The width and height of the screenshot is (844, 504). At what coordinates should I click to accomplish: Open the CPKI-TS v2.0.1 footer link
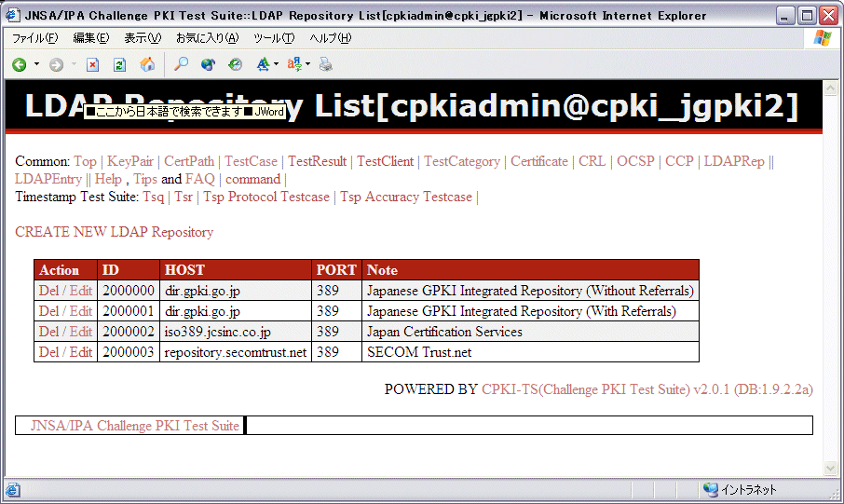tap(647, 389)
